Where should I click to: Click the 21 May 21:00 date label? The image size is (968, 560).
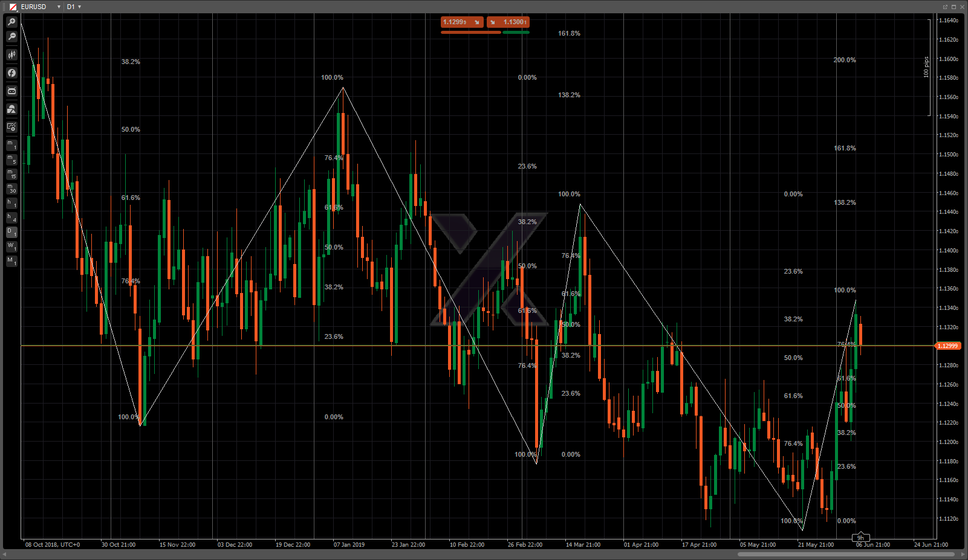(x=816, y=545)
